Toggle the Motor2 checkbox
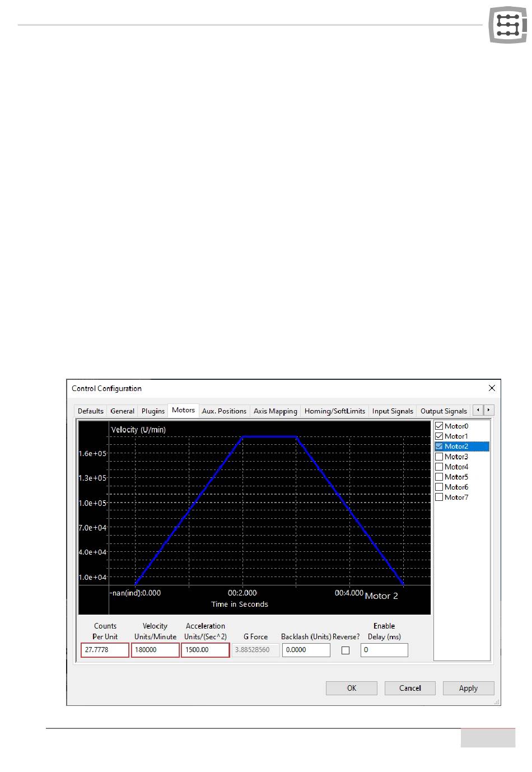Viewport: 532px width, 772px height. pos(439,447)
